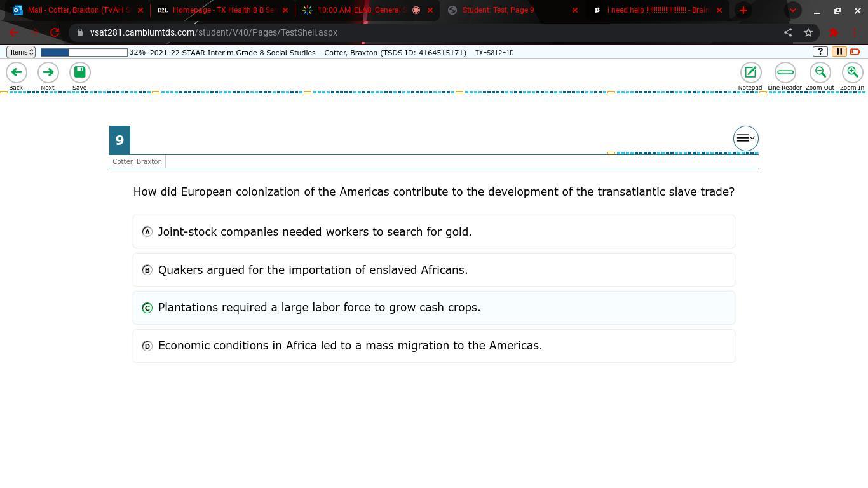The height and width of the screenshot is (488, 868).
Task: Open a new browser tab
Action: click(743, 10)
